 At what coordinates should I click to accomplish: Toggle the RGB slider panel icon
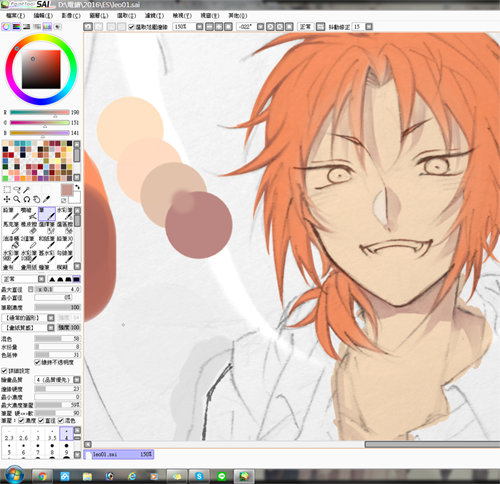tap(16, 27)
